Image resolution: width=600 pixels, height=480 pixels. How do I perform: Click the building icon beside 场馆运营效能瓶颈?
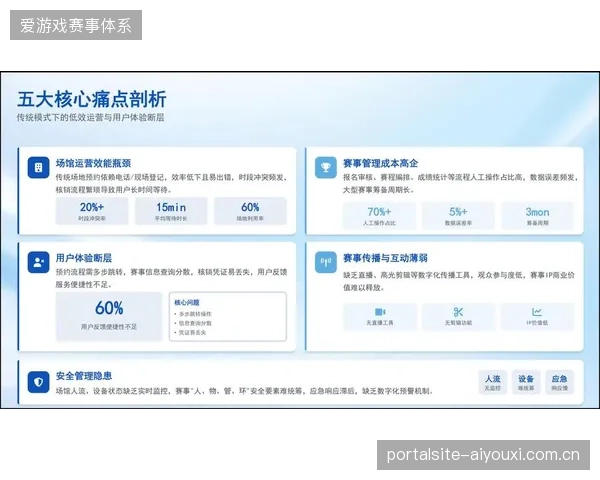(38, 167)
